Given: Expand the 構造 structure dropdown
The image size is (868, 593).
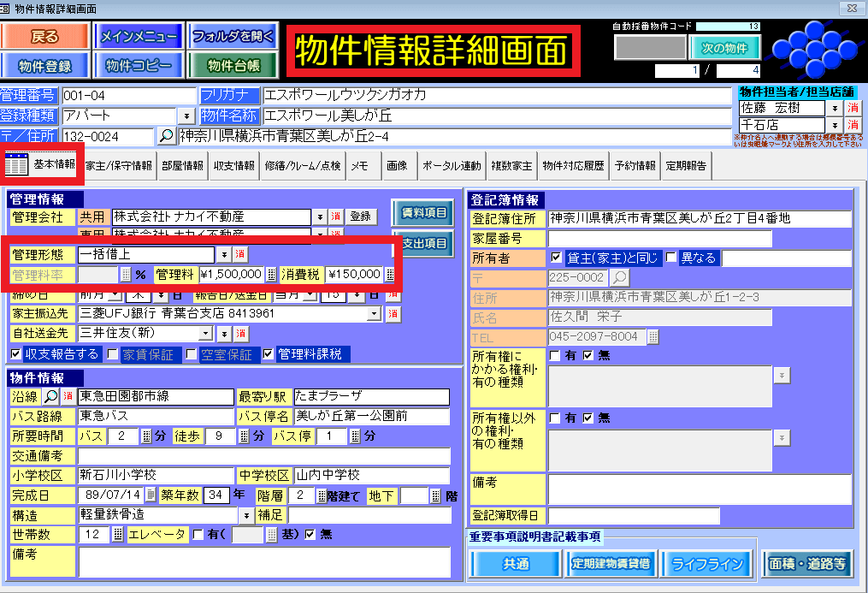Looking at the screenshot, I should point(246,515).
